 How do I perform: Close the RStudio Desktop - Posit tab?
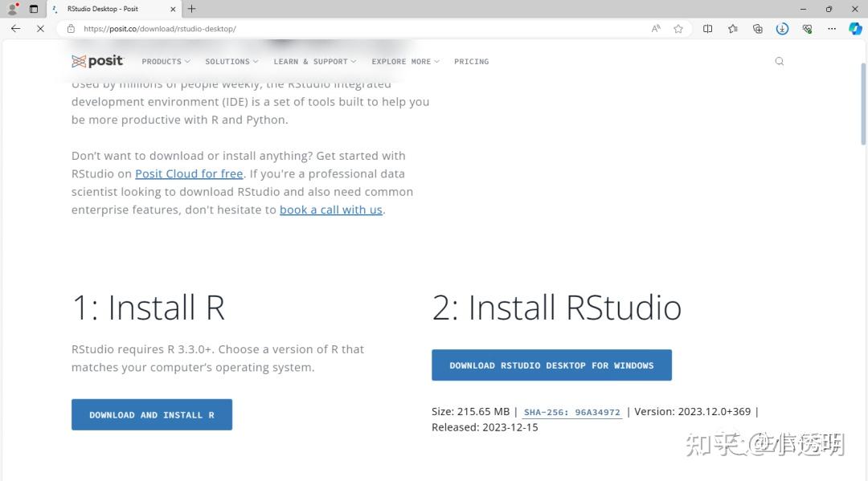click(x=173, y=9)
